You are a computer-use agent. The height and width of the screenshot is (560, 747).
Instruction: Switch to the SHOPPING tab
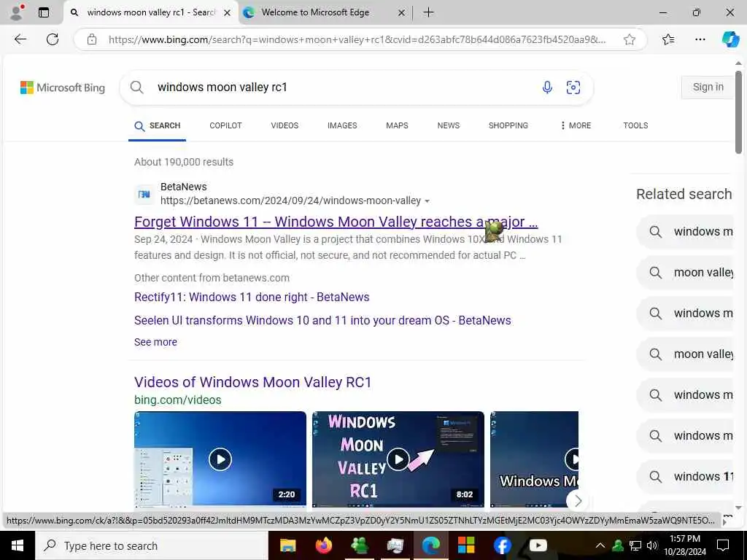pos(508,125)
